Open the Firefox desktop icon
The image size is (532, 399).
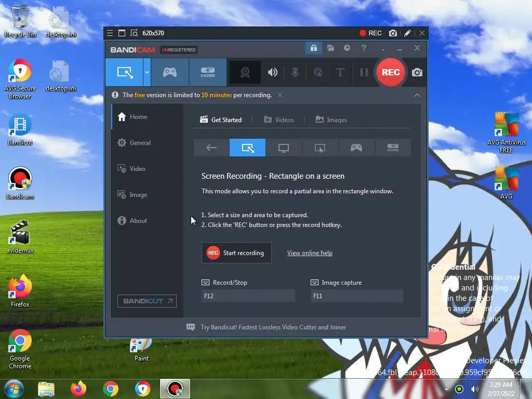coord(20,291)
